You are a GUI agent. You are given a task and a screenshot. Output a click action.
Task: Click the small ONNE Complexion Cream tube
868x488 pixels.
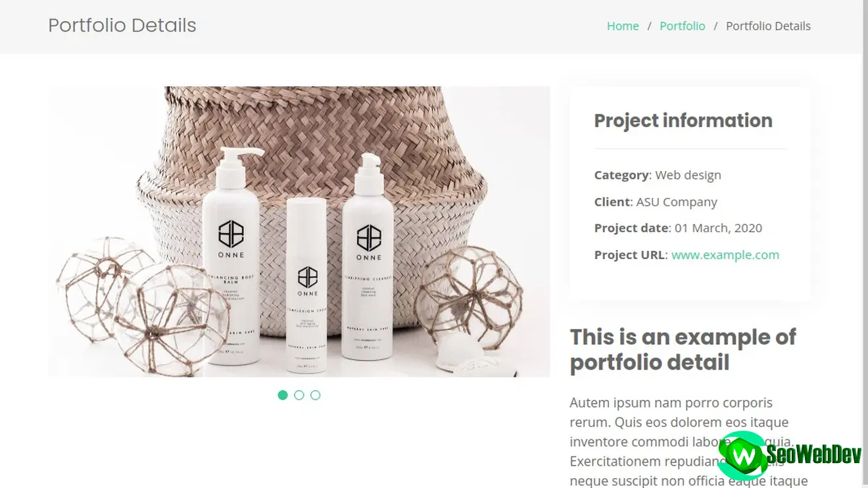coord(306,284)
